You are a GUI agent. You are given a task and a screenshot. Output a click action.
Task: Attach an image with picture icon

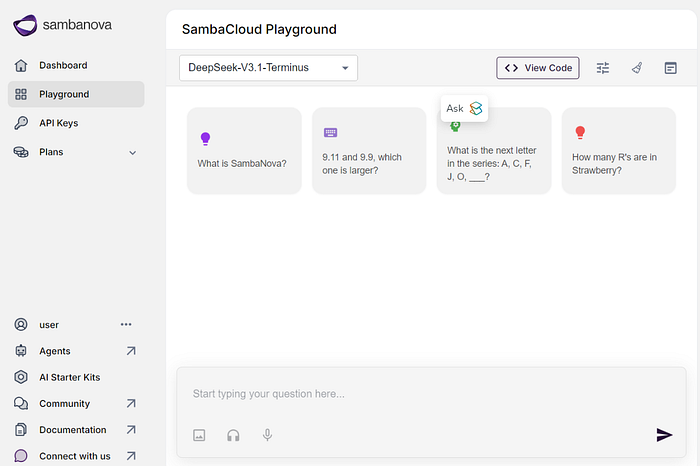(x=199, y=435)
